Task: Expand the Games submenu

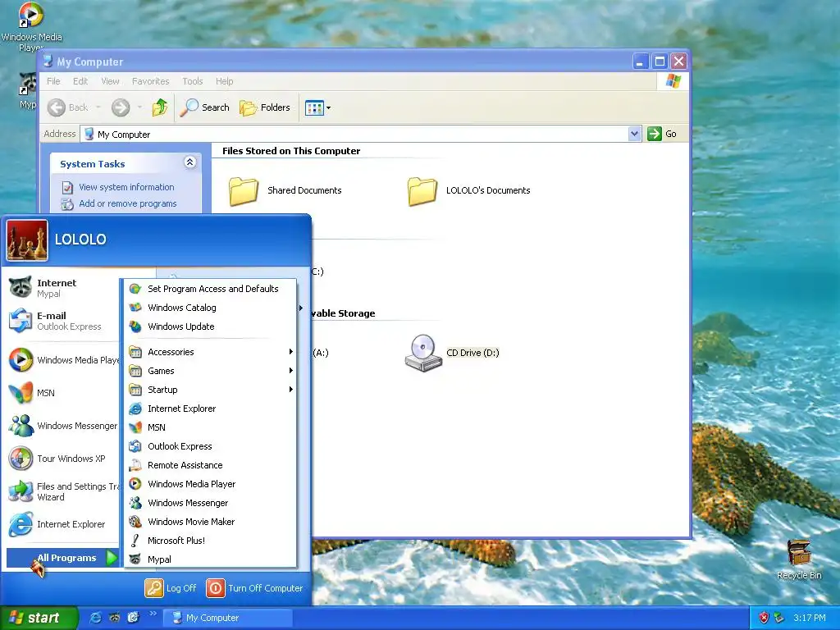Action: [211, 371]
